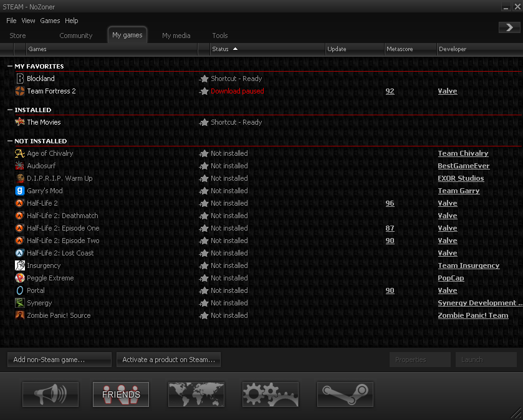Click the Team Fortress 2 game icon

tap(20, 91)
